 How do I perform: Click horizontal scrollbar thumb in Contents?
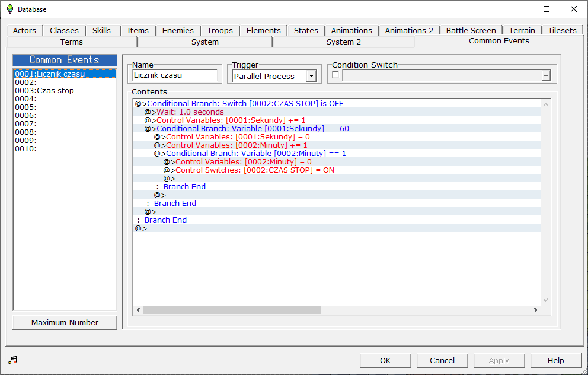click(232, 310)
